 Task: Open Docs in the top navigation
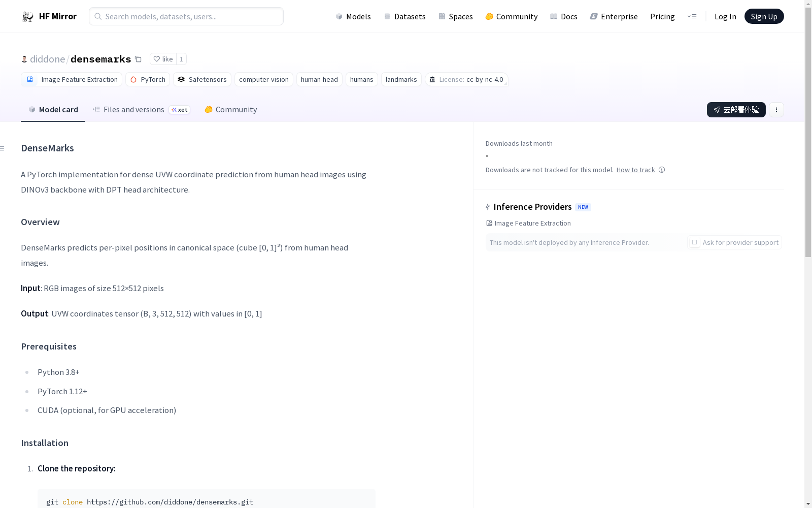click(563, 16)
